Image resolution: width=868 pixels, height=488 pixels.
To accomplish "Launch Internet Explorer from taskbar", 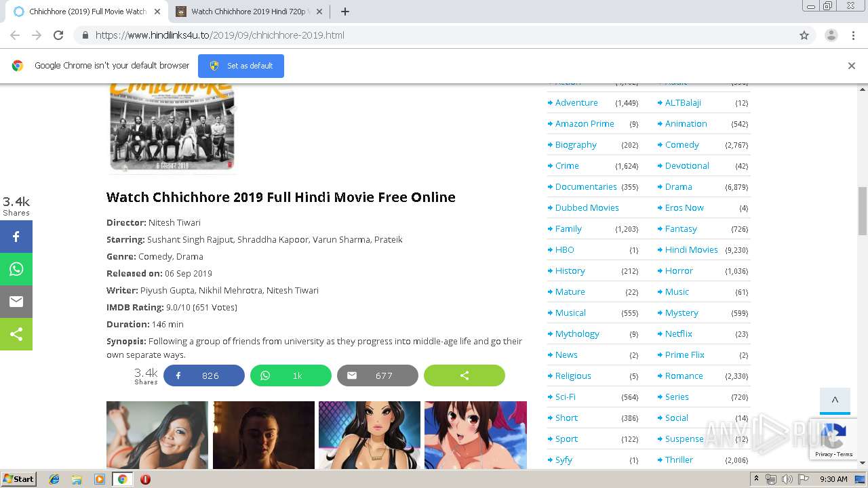I will (54, 479).
